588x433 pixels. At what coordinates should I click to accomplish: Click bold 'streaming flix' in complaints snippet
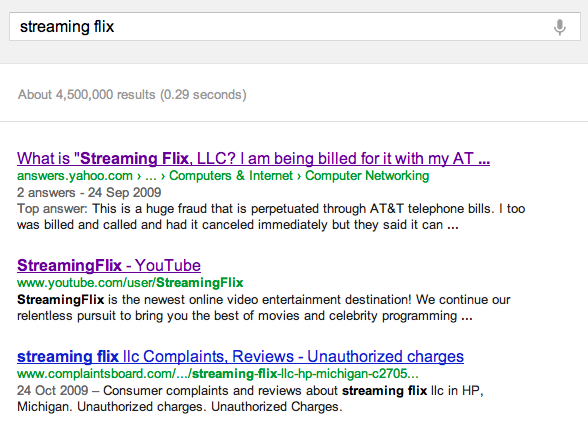point(384,390)
